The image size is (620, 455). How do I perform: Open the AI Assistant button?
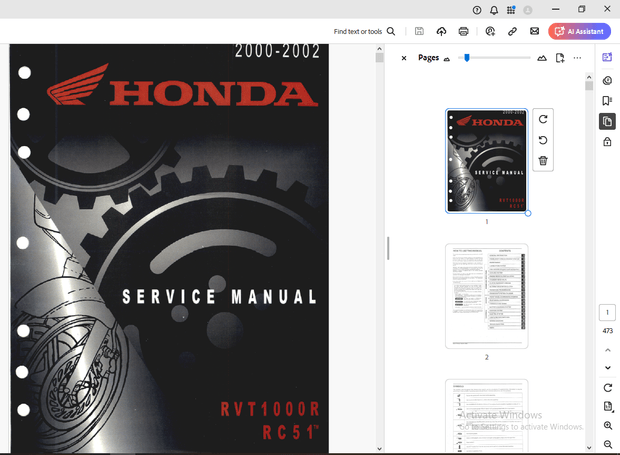pyautogui.click(x=579, y=31)
